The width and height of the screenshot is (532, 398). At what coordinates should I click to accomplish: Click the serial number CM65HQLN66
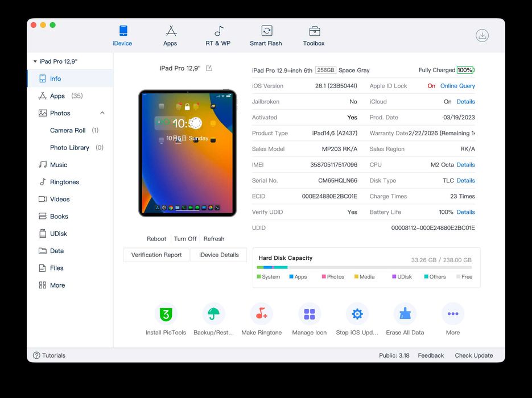337,181
